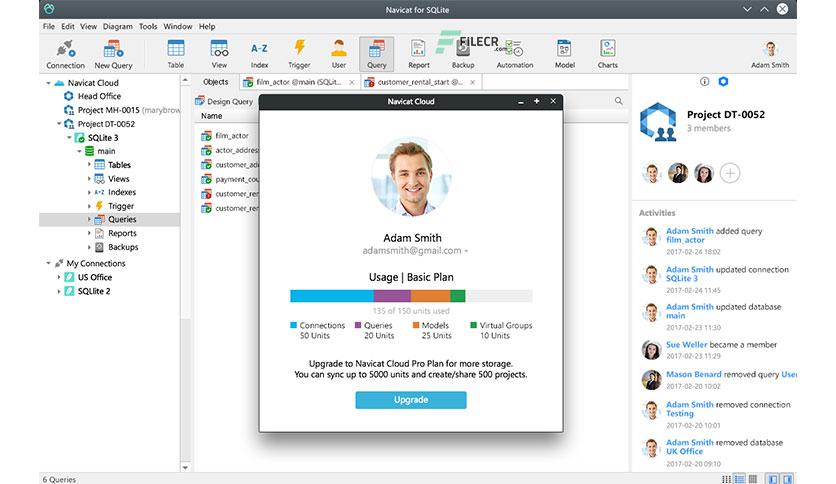Open the Automation toolbar icon
Viewport: 836px width, 484px height.
(515, 54)
